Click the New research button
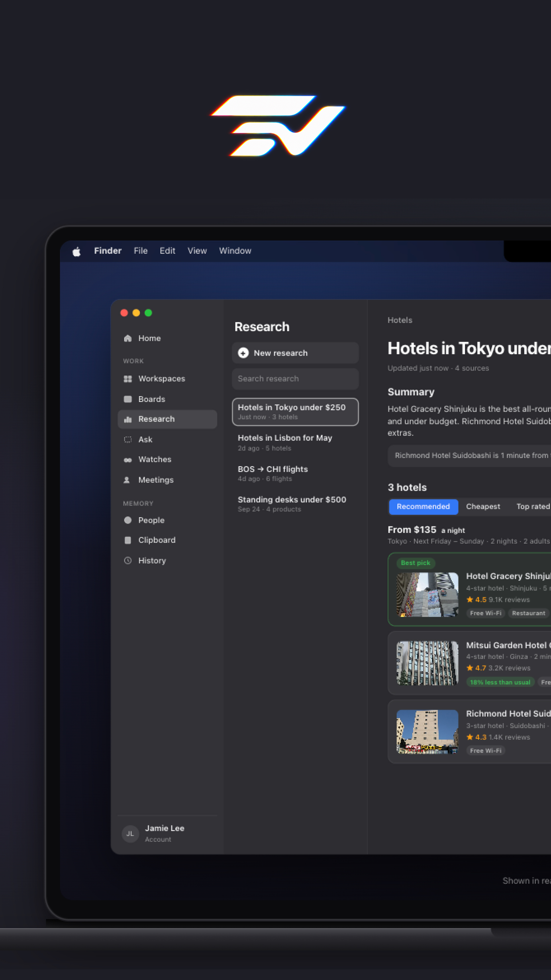551x980 pixels. (x=295, y=353)
